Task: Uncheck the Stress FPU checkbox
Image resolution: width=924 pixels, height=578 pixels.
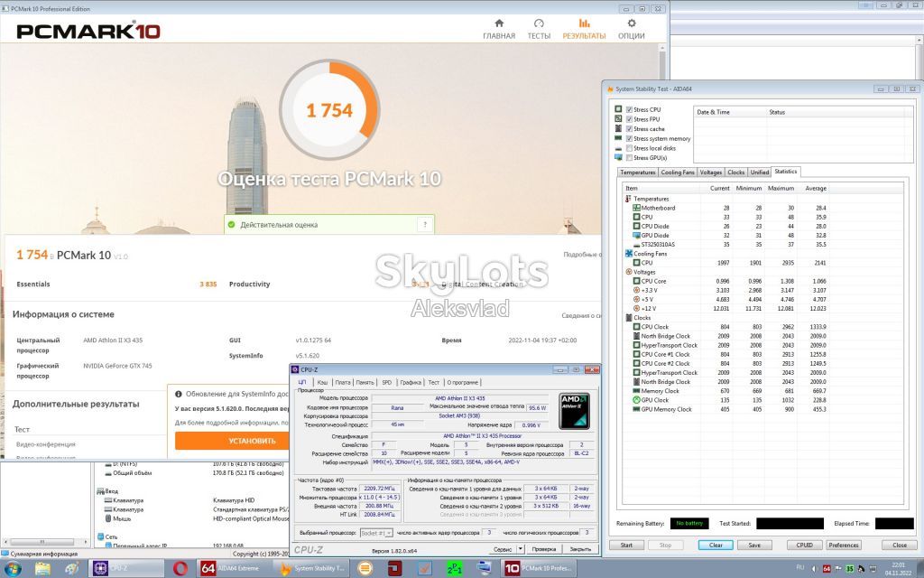Action: pos(629,119)
